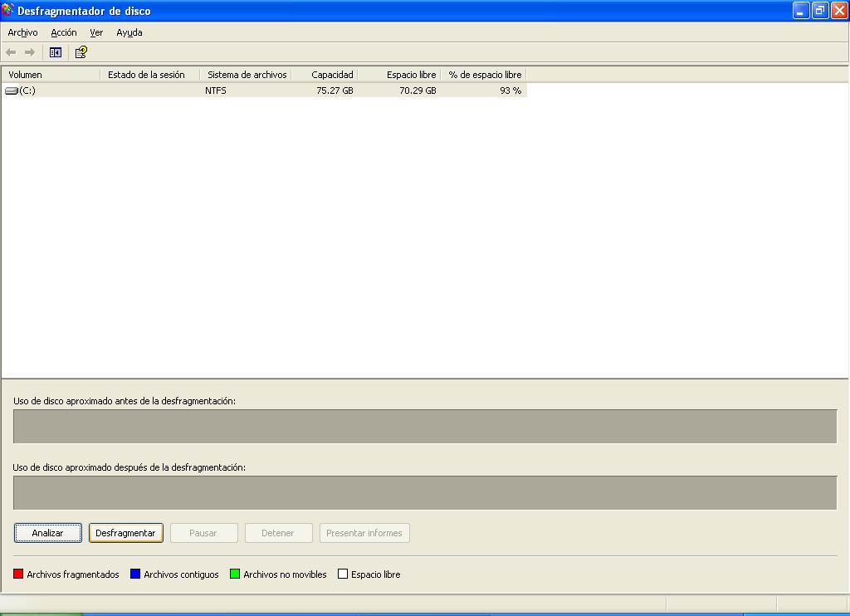Click the red Archivos fragmentados swatch
The height and width of the screenshot is (616, 850).
pos(18,574)
